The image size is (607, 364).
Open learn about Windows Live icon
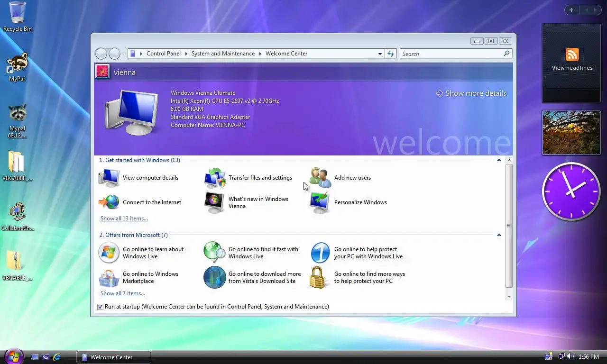pos(109,253)
